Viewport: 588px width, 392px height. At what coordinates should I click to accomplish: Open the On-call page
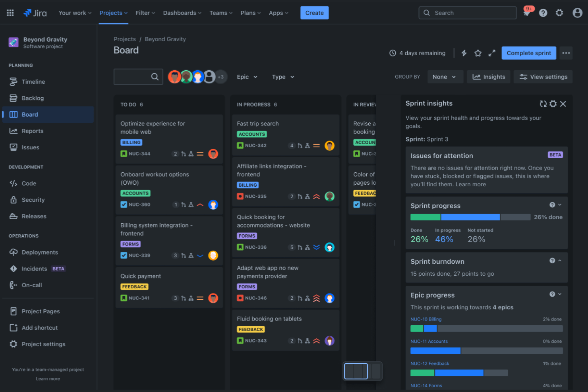pyautogui.click(x=31, y=285)
